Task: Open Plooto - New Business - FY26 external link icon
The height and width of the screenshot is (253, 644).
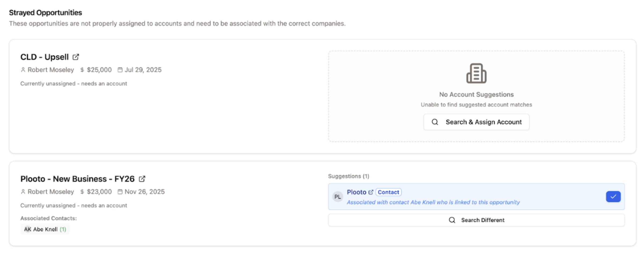Action: pyautogui.click(x=142, y=179)
